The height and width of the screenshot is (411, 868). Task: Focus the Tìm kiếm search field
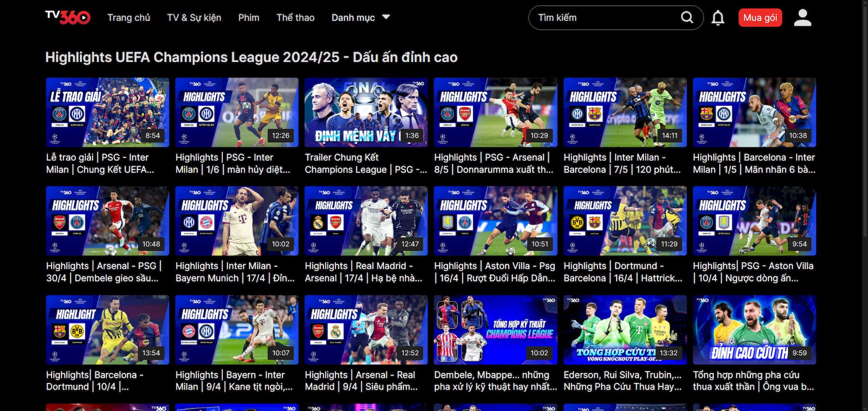click(x=616, y=18)
